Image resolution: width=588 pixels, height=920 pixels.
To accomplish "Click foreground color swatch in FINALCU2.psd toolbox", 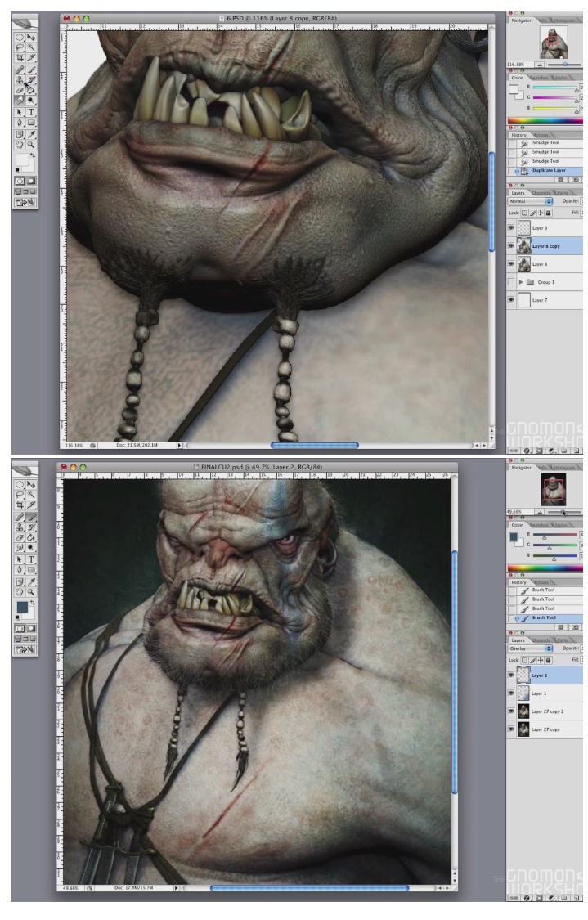I will [x=21, y=607].
